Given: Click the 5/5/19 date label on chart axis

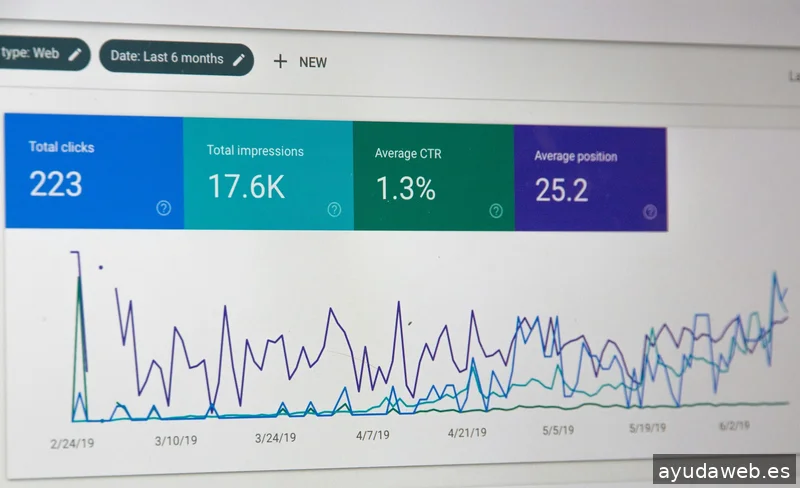Looking at the screenshot, I should coord(557,431).
